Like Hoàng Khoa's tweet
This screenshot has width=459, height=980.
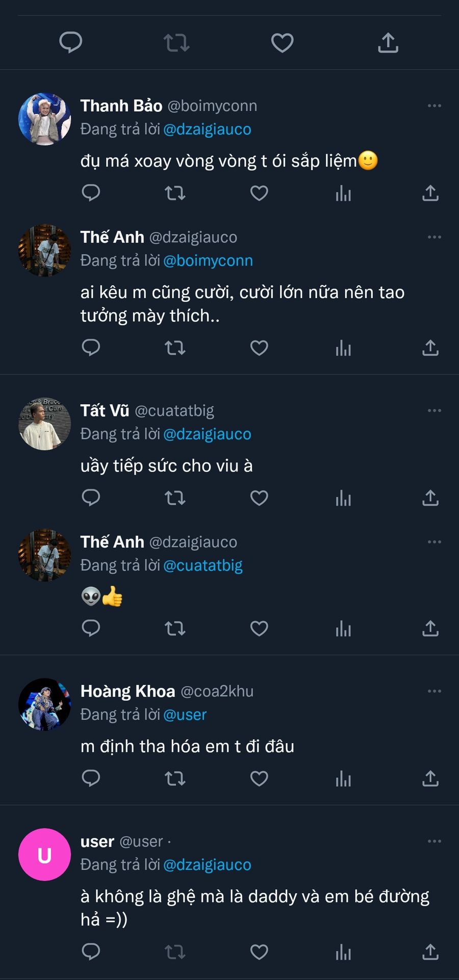click(x=259, y=778)
